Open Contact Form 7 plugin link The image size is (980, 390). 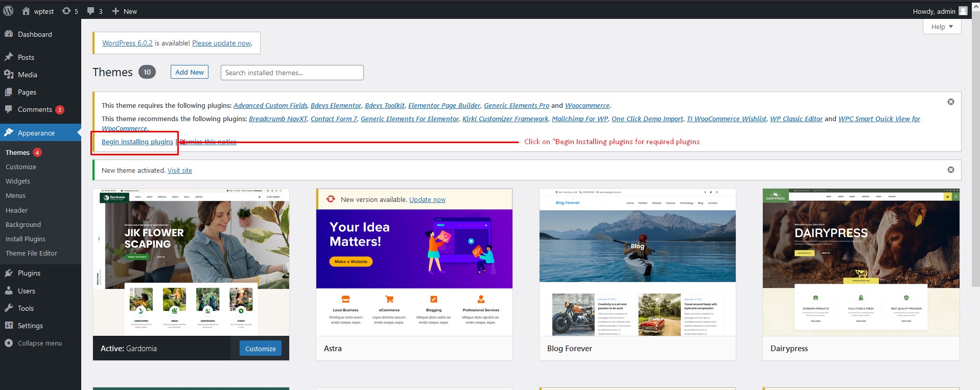pos(334,119)
